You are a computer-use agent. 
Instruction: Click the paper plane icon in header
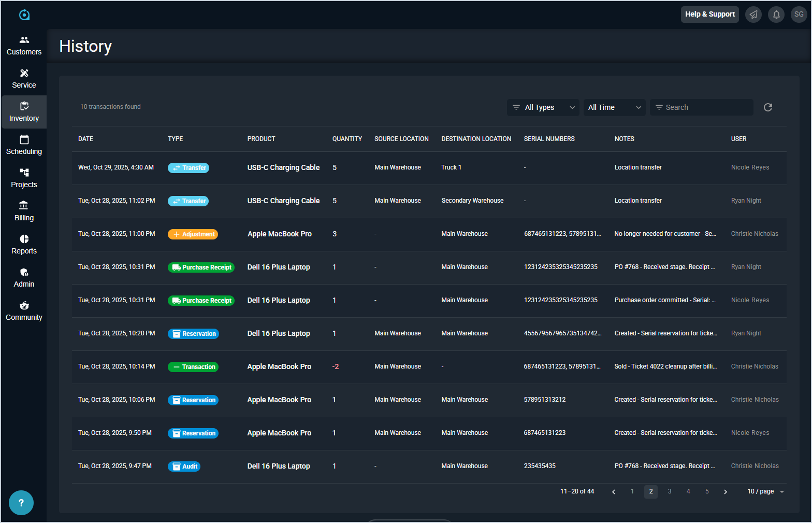[x=753, y=15]
